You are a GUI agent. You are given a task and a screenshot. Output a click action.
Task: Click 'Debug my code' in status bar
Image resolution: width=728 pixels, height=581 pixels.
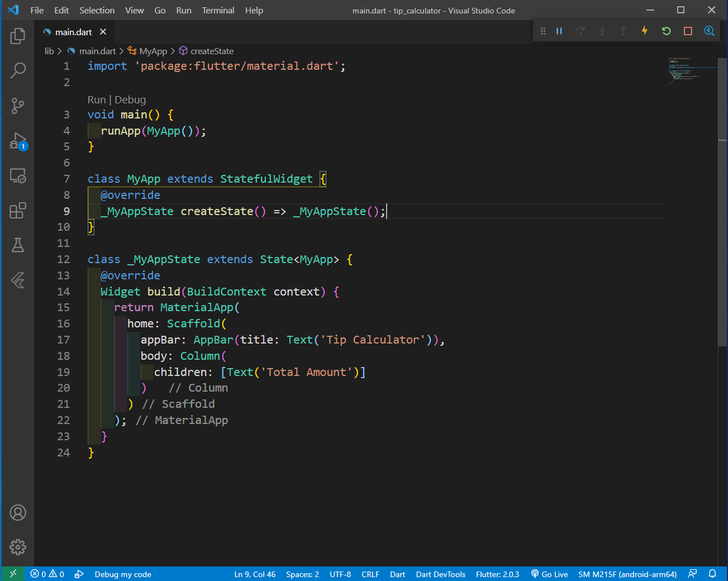(x=123, y=574)
